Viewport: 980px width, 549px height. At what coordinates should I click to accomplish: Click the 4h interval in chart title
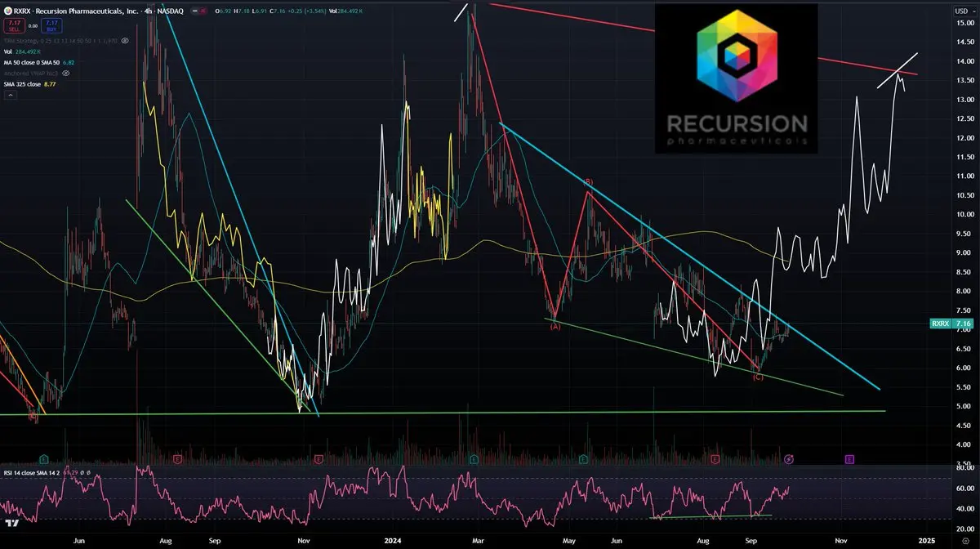coord(148,11)
